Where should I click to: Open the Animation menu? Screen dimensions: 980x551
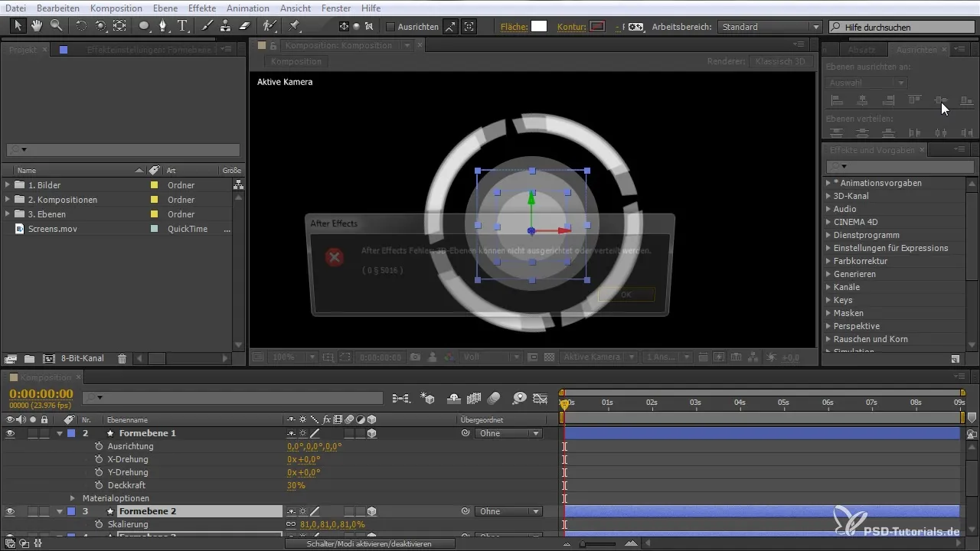point(248,8)
